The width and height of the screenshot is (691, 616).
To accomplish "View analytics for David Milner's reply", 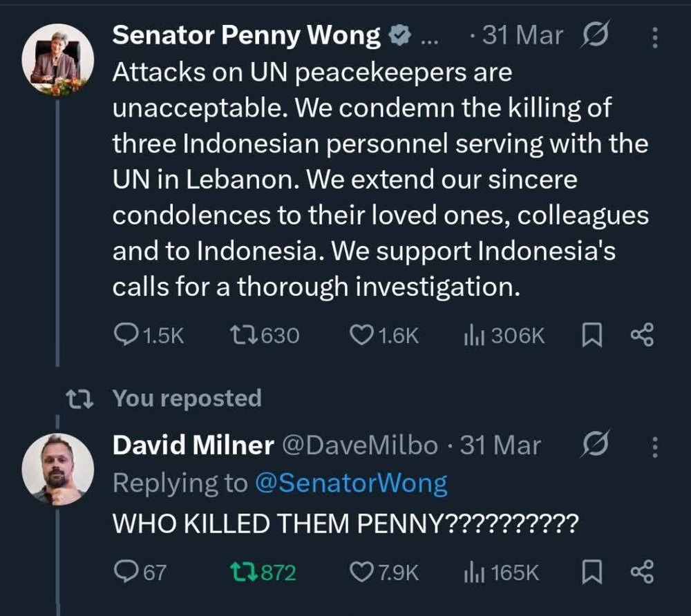I will pyautogui.click(x=474, y=572).
